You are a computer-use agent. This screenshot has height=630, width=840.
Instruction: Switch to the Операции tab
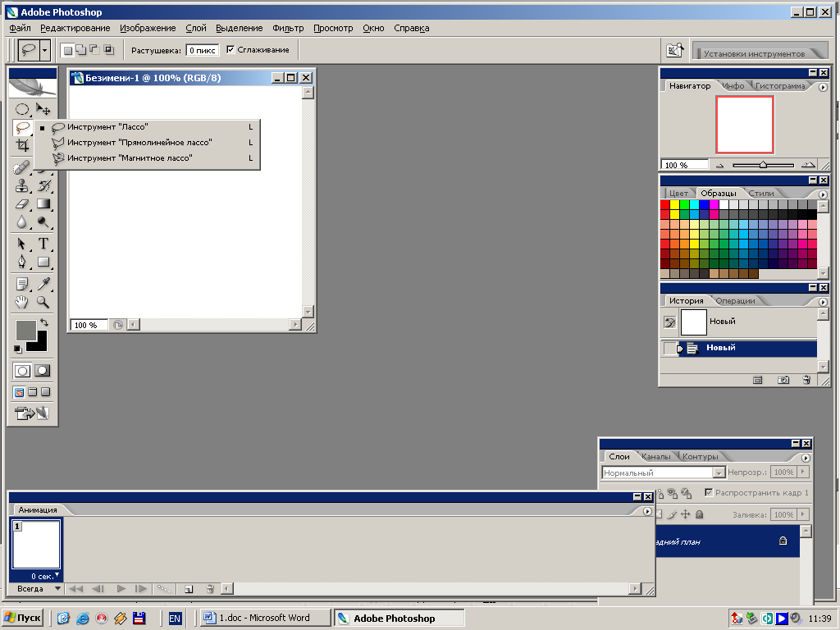tap(735, 300)
